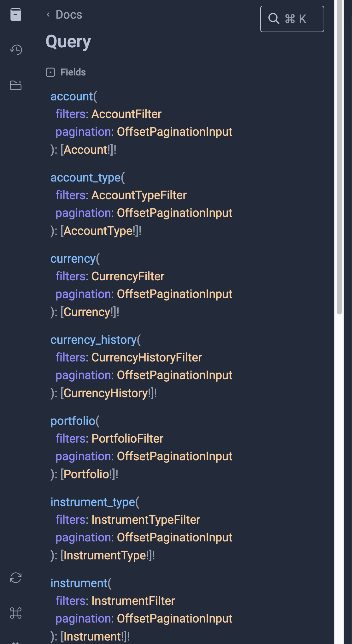Open the OffsetPaginationInput type

[174, 132]
